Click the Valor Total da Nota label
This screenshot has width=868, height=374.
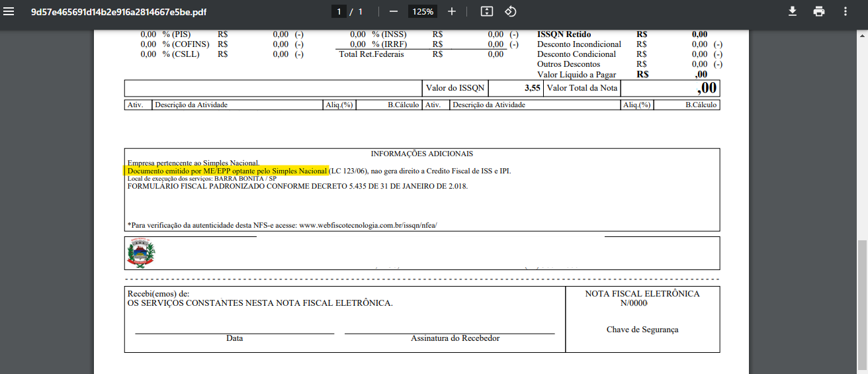[582, 88]
